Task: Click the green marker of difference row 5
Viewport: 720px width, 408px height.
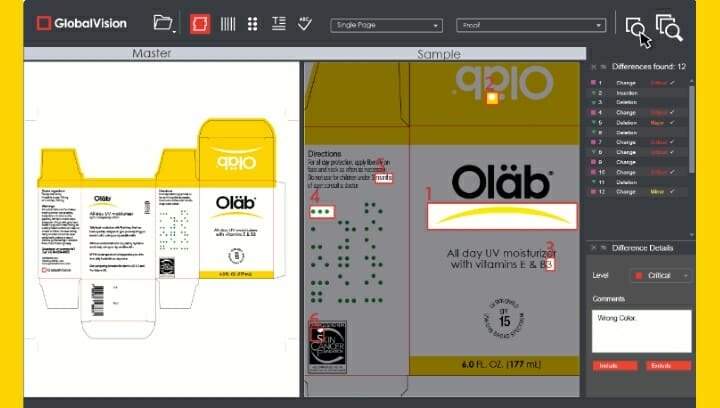Action: [x=593, y=123]
